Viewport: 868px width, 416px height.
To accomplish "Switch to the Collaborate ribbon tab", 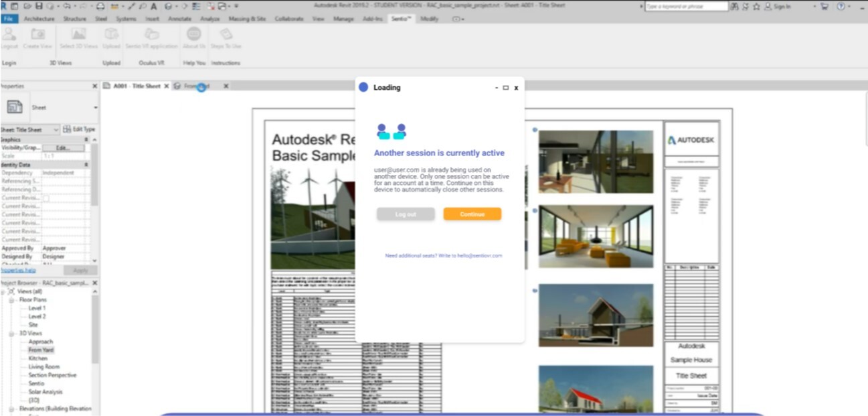I will pos(289,19).
